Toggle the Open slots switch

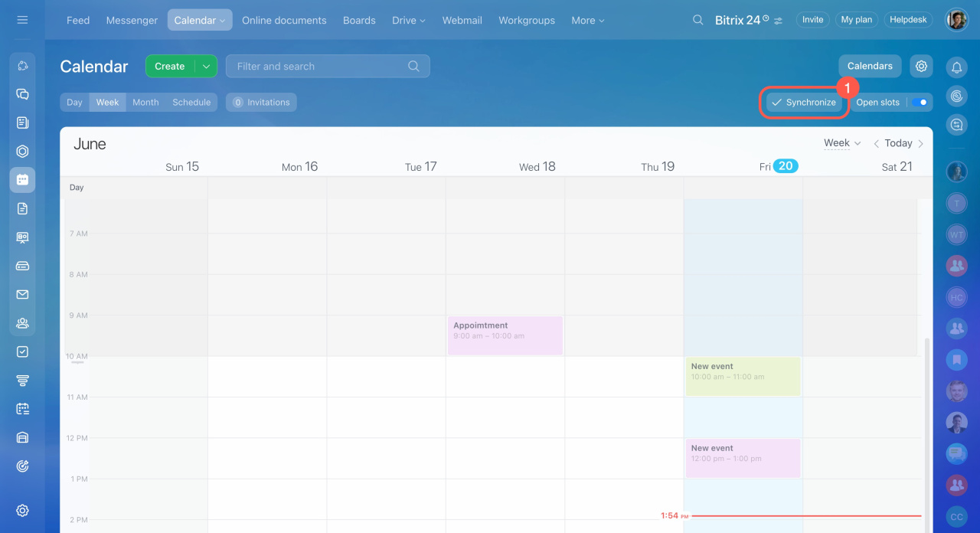(x=920, y=103)
